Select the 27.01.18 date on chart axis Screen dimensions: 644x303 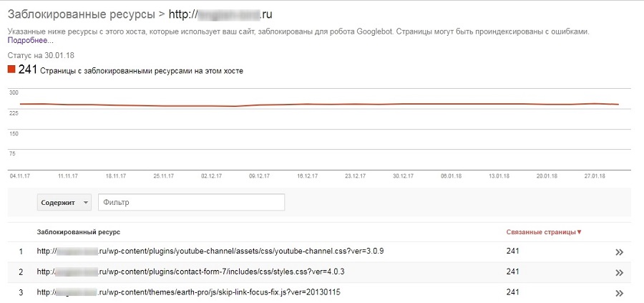point(596,175)
